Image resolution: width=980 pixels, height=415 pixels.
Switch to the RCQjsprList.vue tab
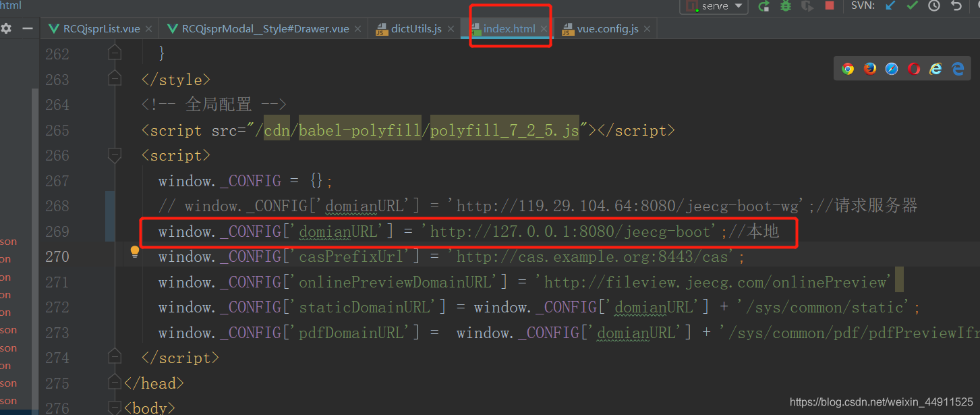[101, 29]
